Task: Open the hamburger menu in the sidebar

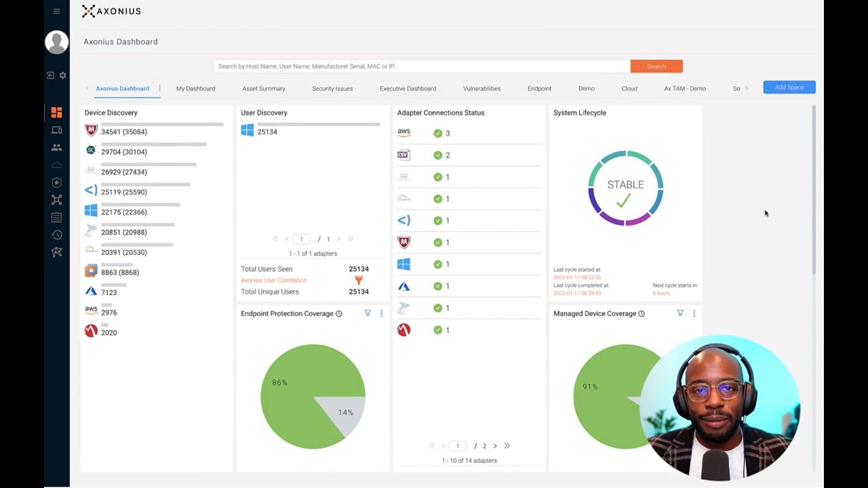Action: click(x=56, y=11)
